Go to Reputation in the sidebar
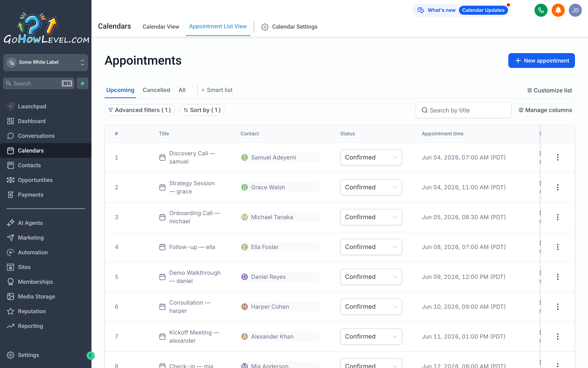The image size is (588, 368). point(46,311)
